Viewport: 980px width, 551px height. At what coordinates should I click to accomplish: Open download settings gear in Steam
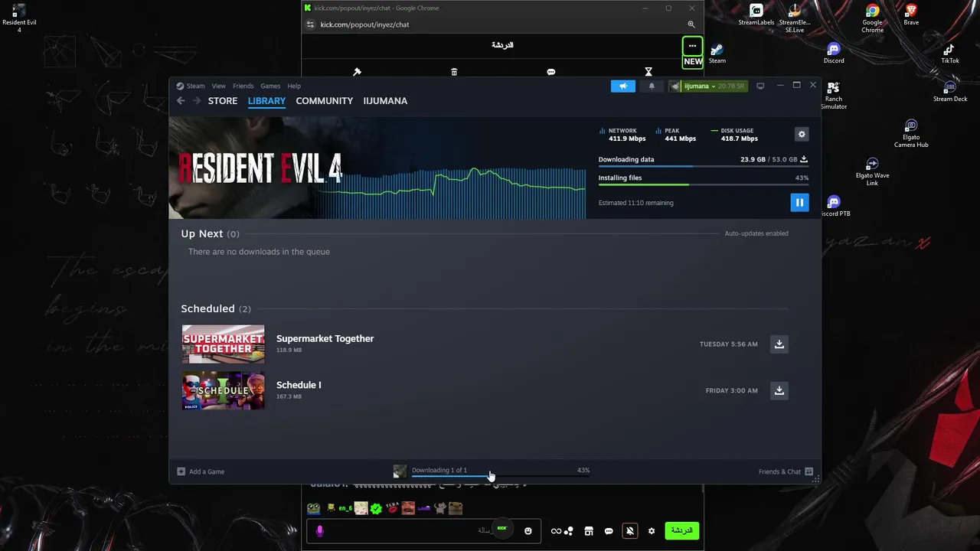coord(802,134)
